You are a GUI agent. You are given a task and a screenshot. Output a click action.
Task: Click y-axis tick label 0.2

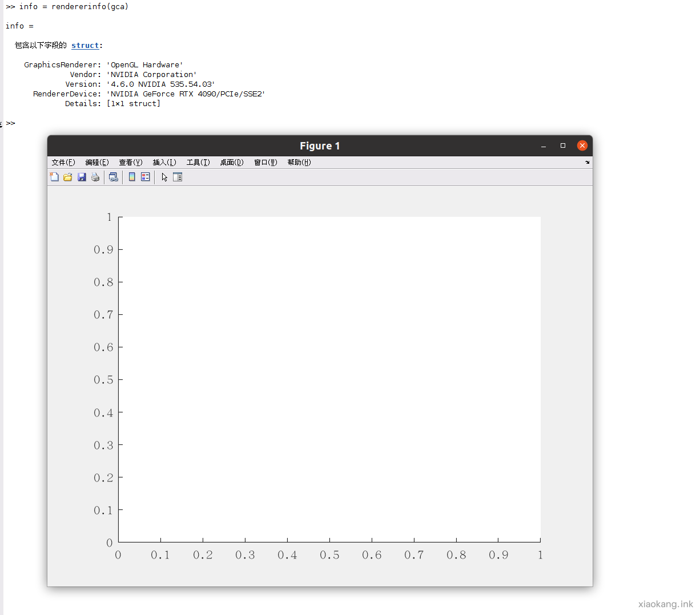[103, 478]
